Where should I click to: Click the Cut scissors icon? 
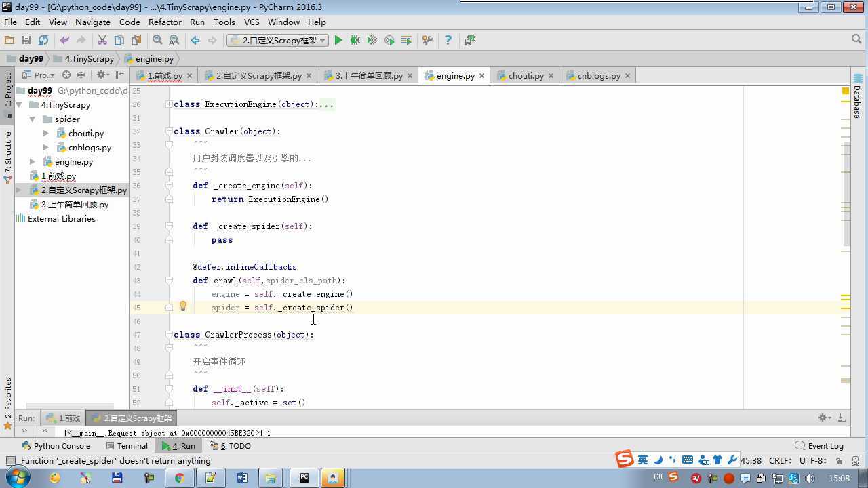tap(102, 41)
